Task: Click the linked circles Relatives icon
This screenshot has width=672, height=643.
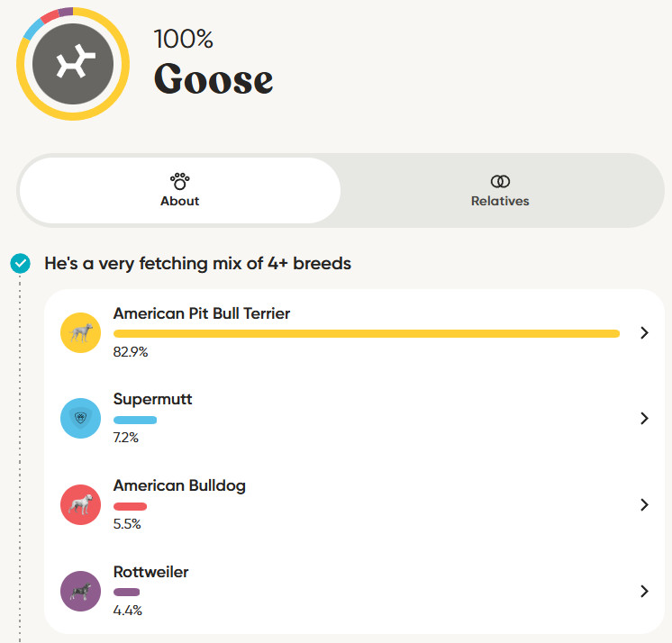Action: click(500, 182)
